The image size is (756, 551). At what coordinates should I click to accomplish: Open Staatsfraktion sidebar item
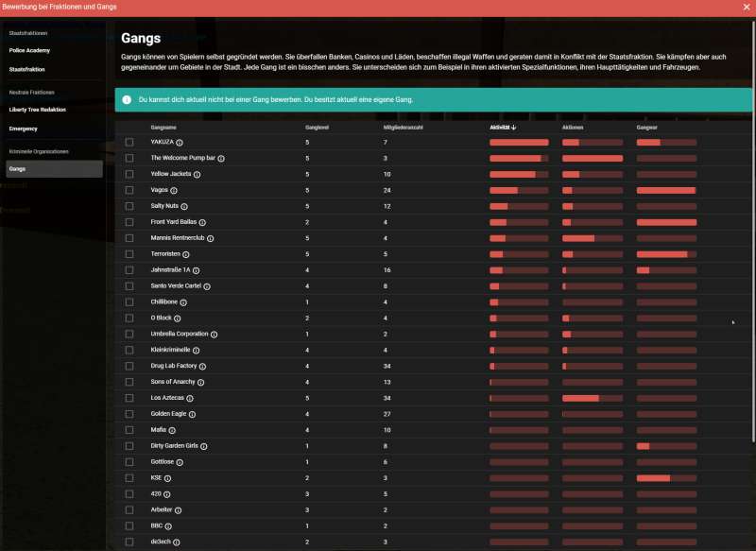tap(26, 70)
